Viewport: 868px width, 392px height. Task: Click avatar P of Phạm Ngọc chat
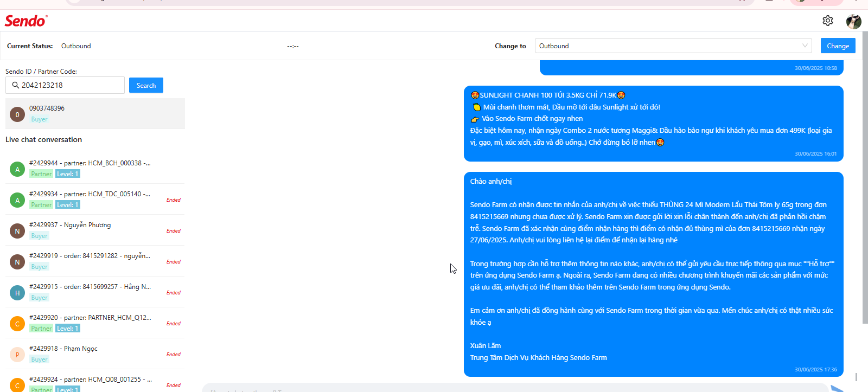[x=17, y=355]
